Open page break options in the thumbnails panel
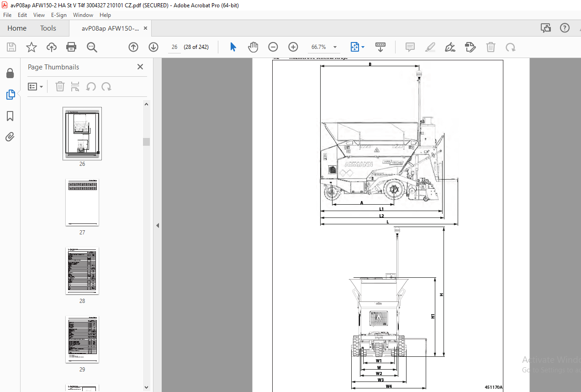This screenshot has width=581, height=392. pos(75,87)
